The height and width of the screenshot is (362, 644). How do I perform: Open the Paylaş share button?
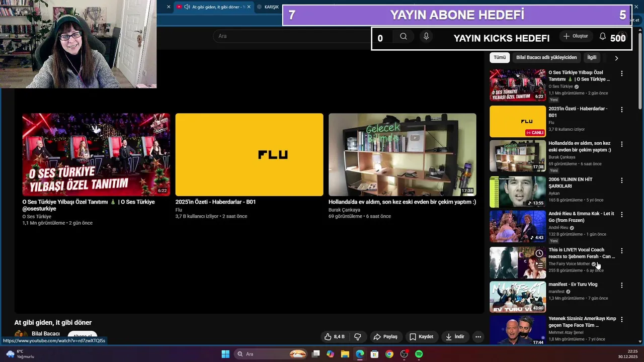point(385,337)
